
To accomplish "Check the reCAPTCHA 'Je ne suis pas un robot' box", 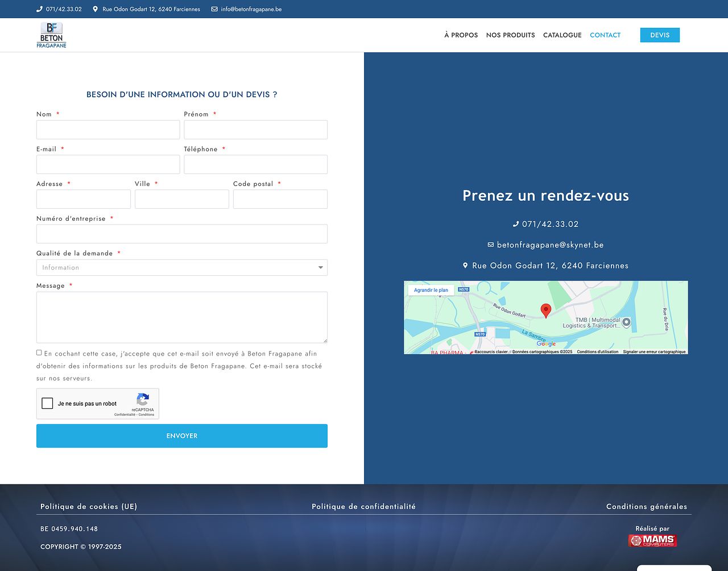I will click(x=48, y=403).
